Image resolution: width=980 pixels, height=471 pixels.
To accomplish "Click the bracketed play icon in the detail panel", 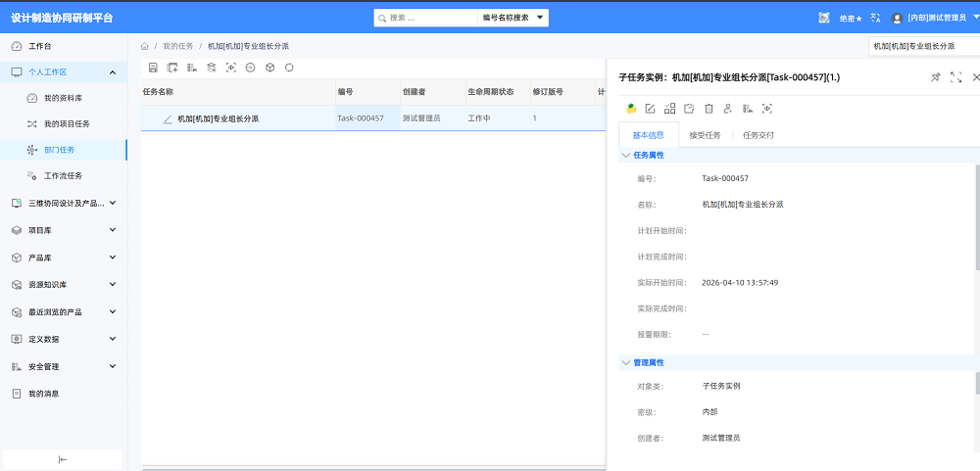I will (767, 109).
